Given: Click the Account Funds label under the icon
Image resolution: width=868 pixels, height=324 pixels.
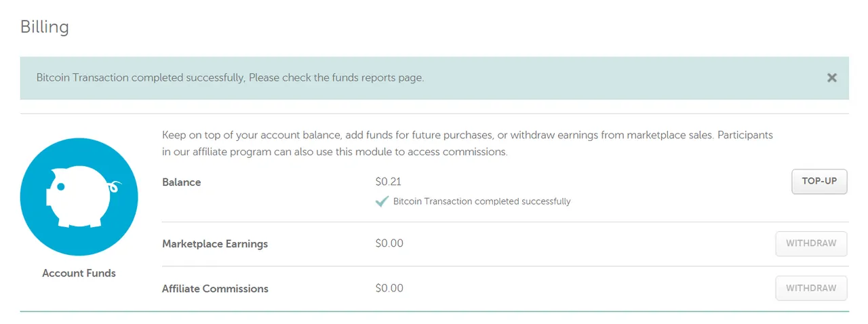Looking at the screenshot, I should (x=79, y=273).
